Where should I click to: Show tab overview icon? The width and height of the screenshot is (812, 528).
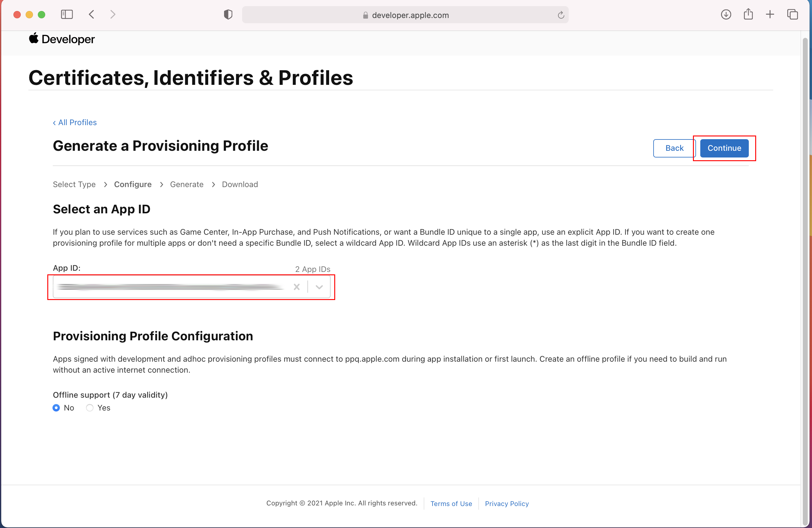click(792, 14)
